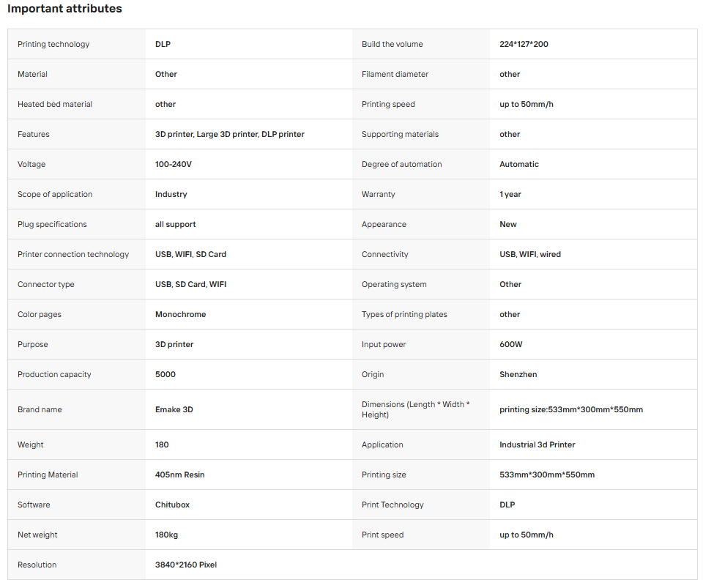
Task: Click the Voltage value 100-240V
Action: (x=174, y=164)
